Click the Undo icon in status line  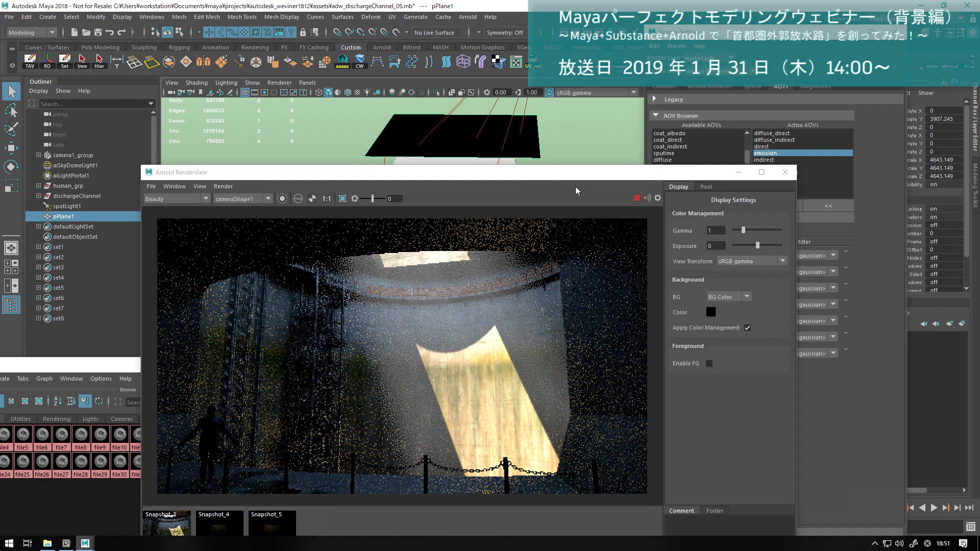pos(109,32)
